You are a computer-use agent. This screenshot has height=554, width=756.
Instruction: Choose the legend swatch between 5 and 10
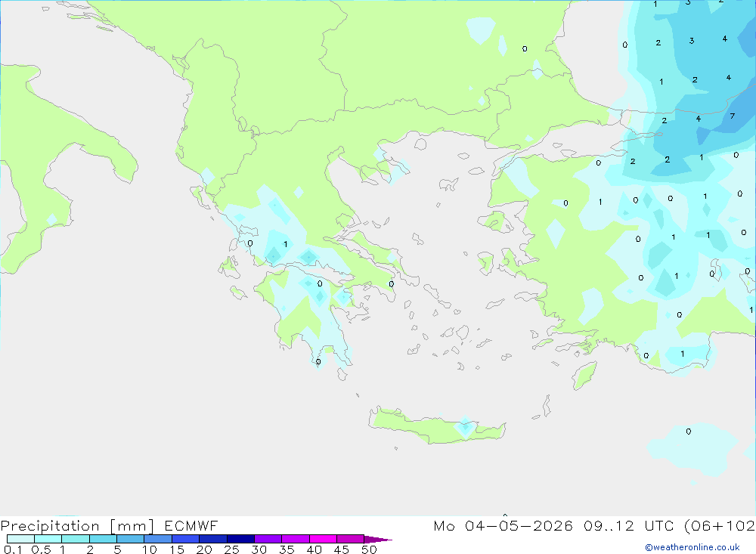(131, 539)
